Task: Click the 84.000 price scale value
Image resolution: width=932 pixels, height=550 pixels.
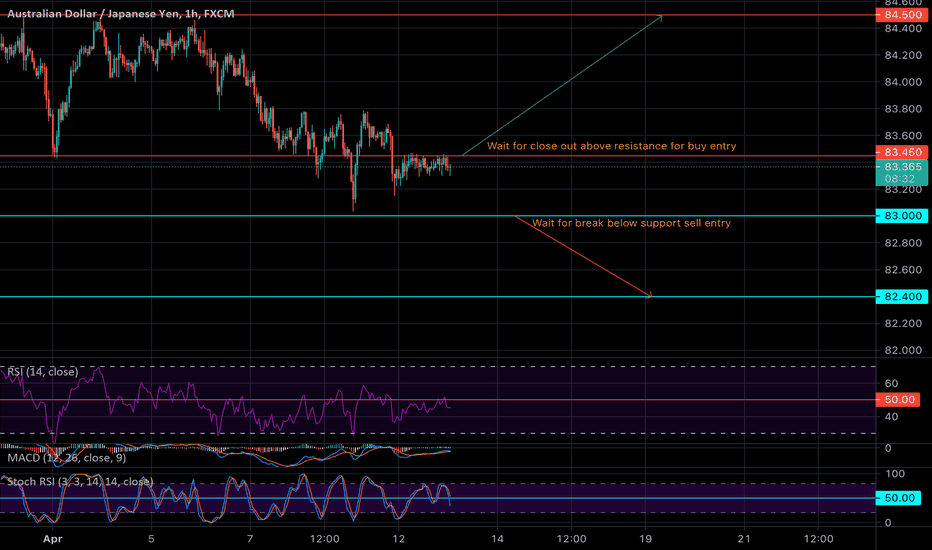Action: (903, 82)
